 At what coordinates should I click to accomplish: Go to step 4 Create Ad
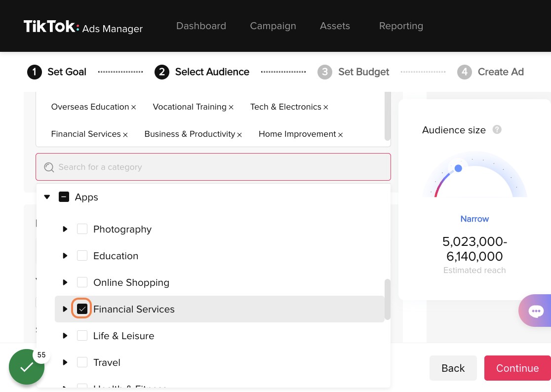coord(490,72)
